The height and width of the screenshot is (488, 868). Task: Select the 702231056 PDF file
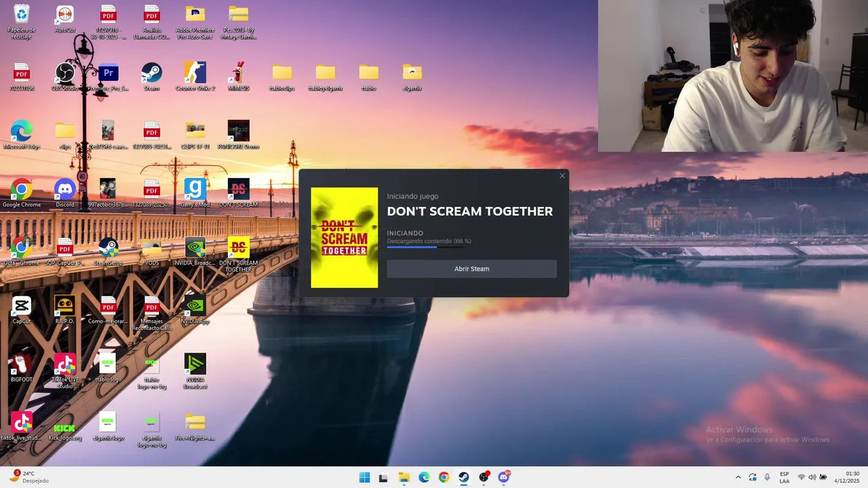[22, 77]
